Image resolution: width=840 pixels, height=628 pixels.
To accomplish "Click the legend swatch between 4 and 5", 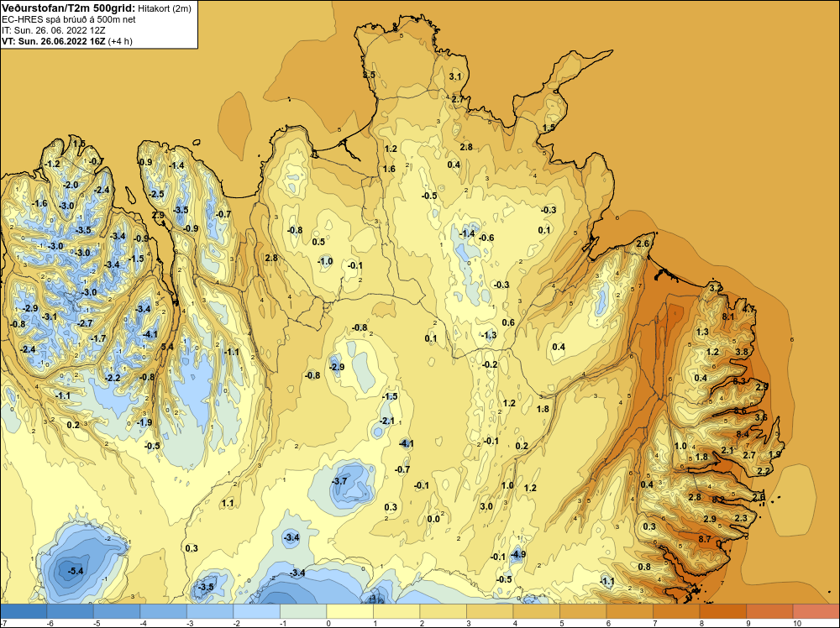I will coord(536,611).
